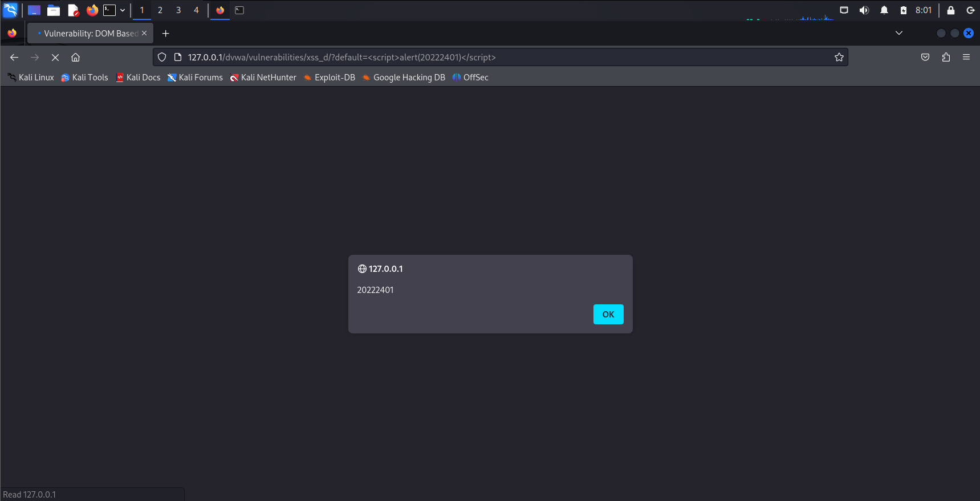This screenshot has width=980, height=501.
Task: Click power manager battery icon
Action: pos(904,10)
